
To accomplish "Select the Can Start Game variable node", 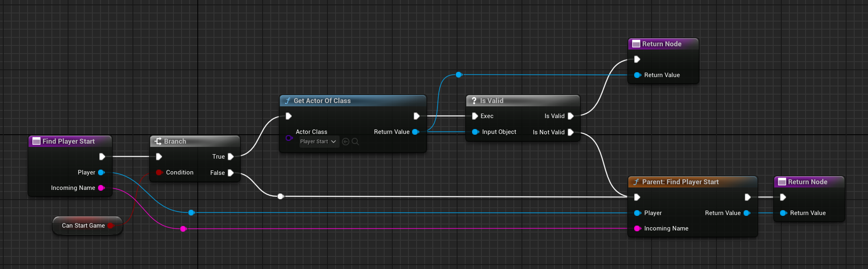I will pyautogui.click(x=83, y=226).
